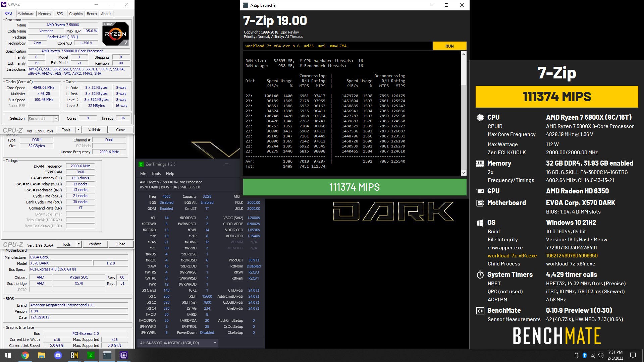Switch to BenchMate via taskbar icon
644x362 pixels.
click(x=74, y=355)
